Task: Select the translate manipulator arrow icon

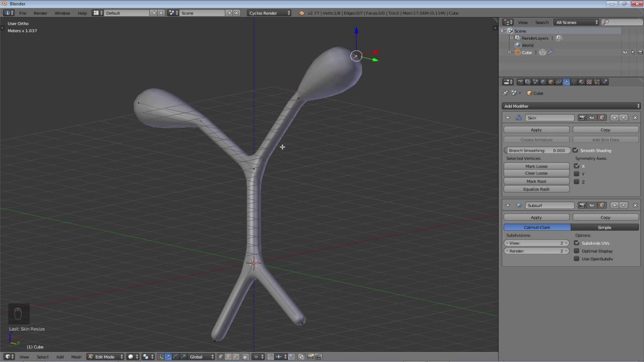Action: pyautogui.click(x=168, y=357)
